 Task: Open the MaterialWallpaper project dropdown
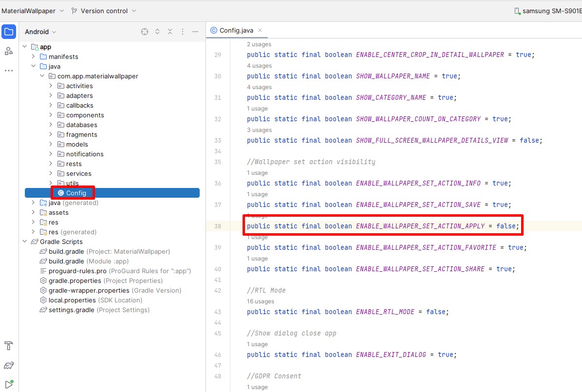[x=32, y=11]
